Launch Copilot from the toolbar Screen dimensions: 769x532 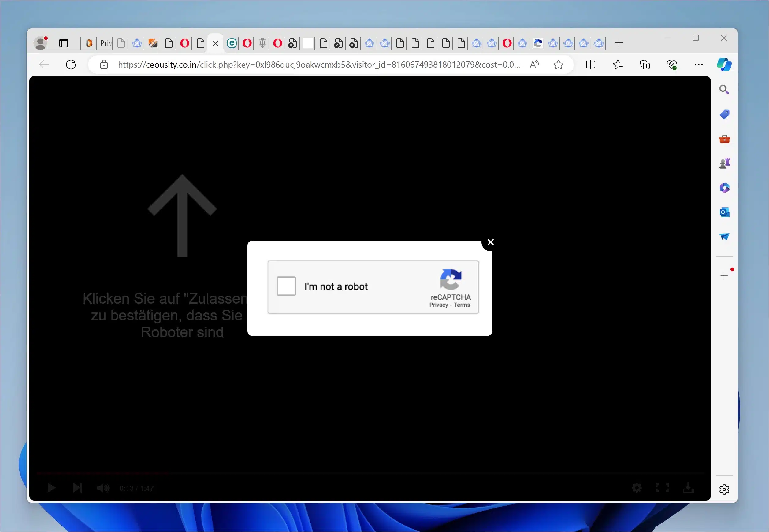click(x=724, y=64)
